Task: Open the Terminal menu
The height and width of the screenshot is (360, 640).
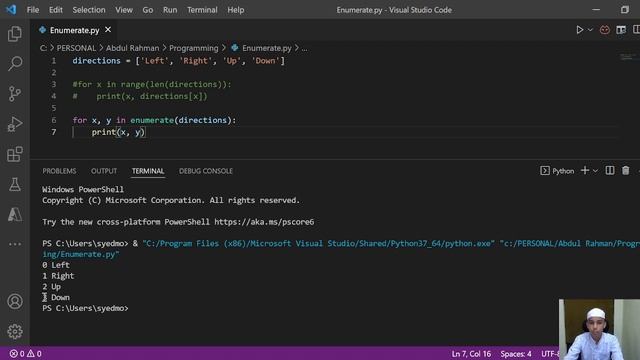Action: [x=202, y=10]
